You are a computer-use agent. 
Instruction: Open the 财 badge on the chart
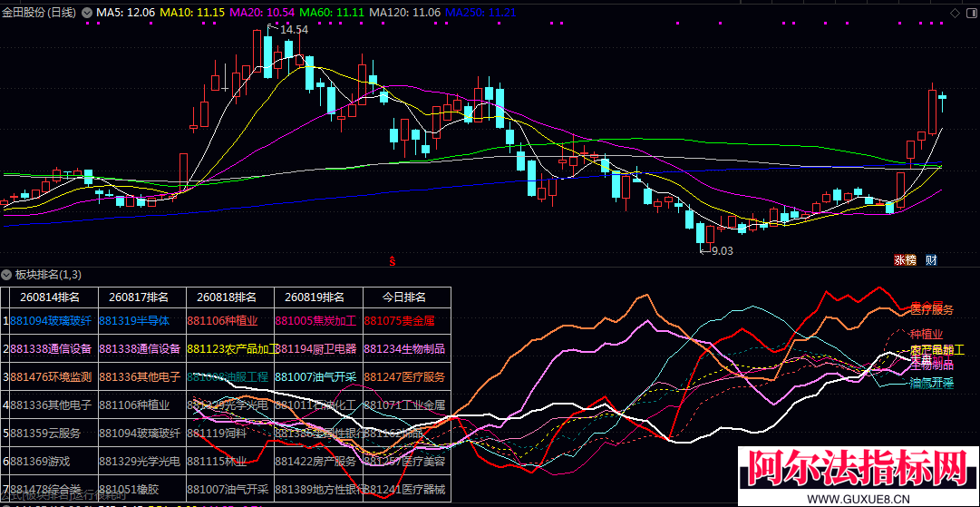(x=931, y=260)
